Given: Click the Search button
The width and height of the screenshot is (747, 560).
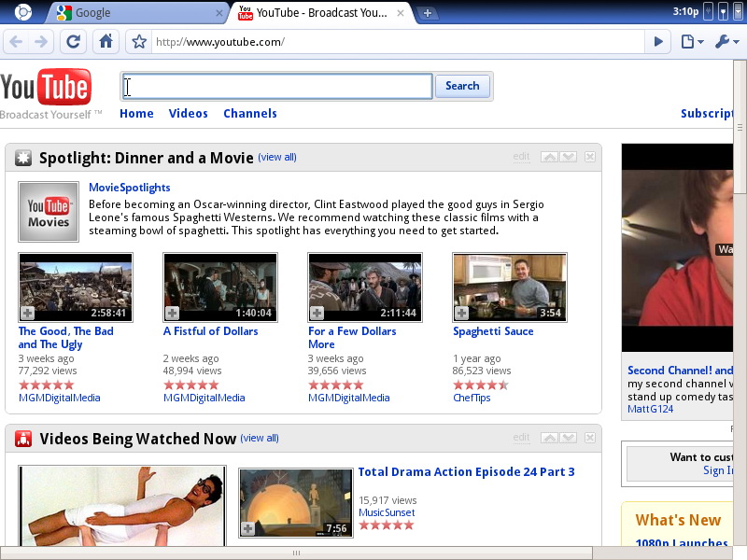Looking at the screenshot, I should tap(462, 86).
